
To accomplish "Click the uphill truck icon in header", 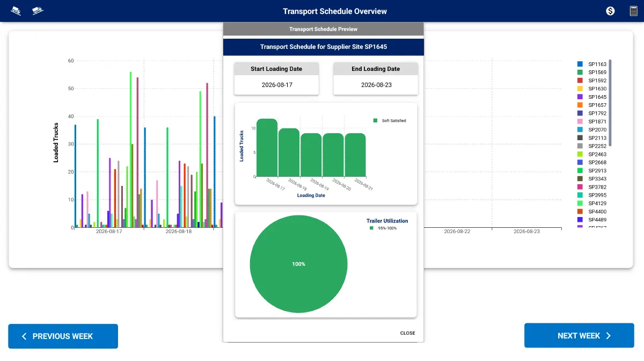I will [x=38, y=11].
